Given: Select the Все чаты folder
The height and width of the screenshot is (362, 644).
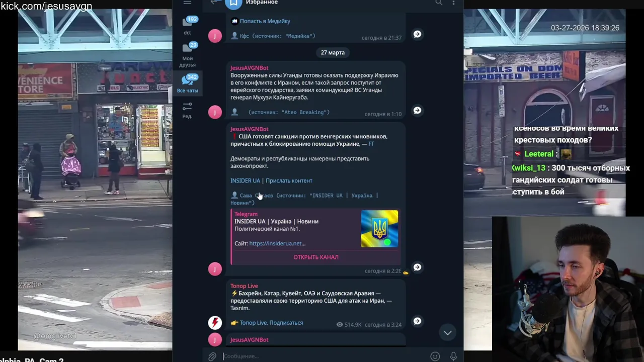Looking at the screenshot, I should click(187, 83).
